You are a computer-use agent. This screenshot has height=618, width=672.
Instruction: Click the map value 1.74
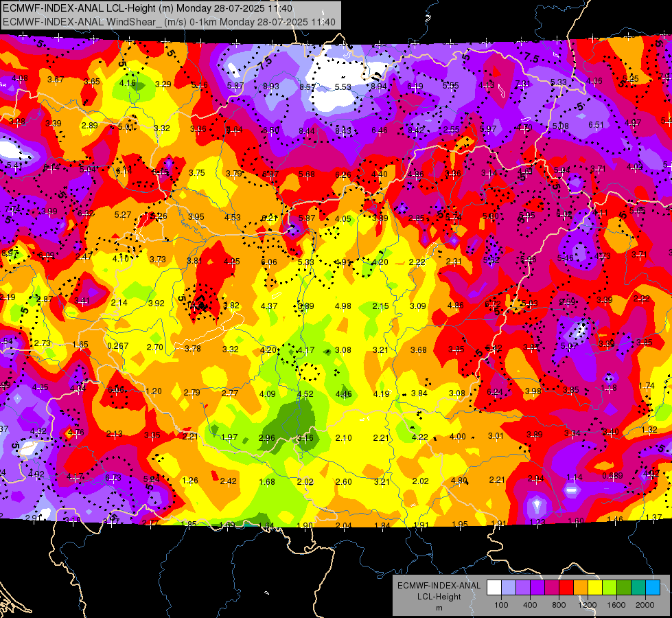pos(647,386)
